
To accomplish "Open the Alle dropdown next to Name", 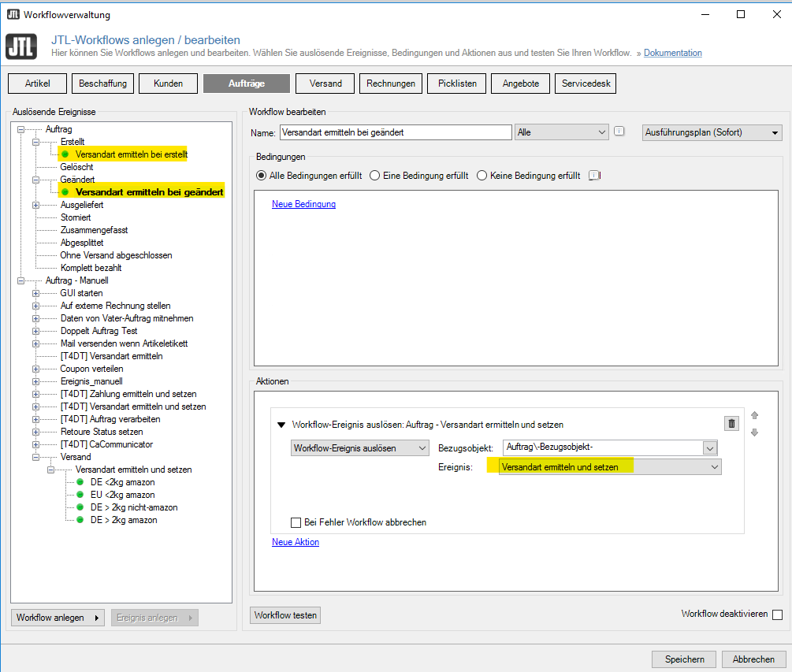I will 562,132.
